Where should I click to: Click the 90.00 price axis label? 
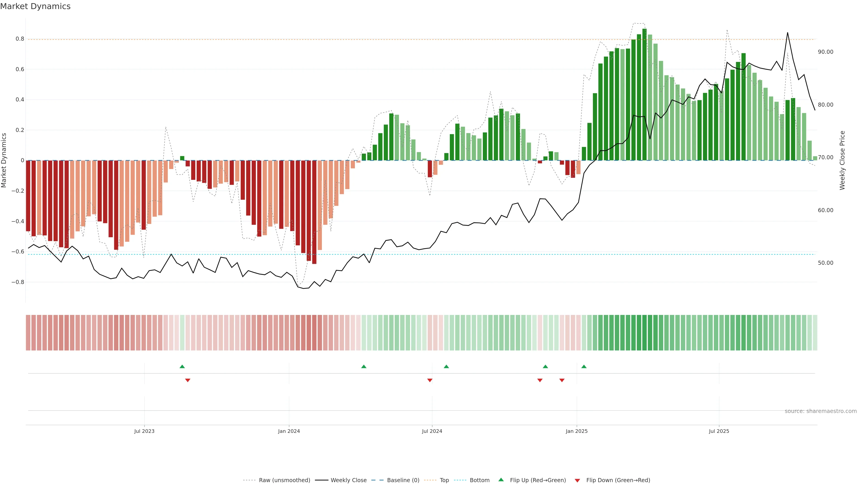[x=825, y=52]
